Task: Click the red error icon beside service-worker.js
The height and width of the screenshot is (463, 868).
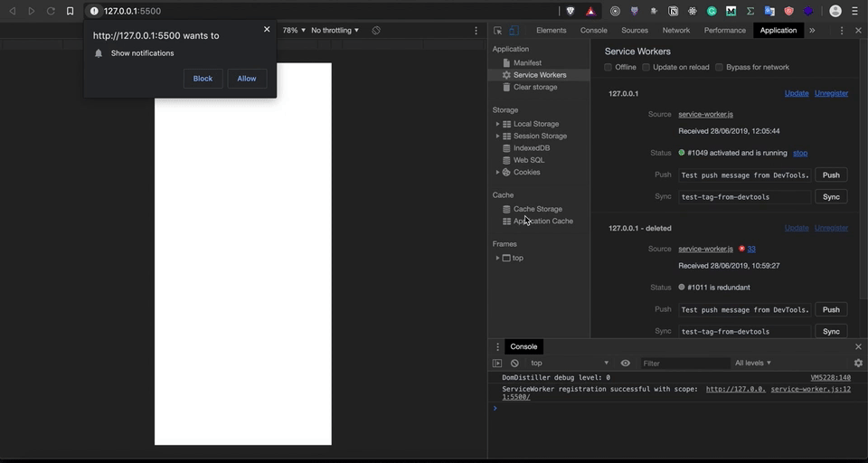Action: coord(741,249)
